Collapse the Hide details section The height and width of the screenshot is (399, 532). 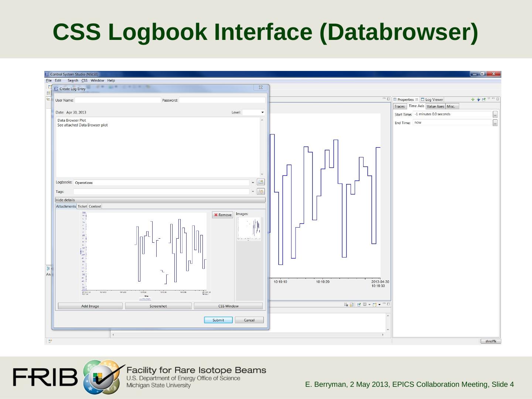[x=160, y=200]
